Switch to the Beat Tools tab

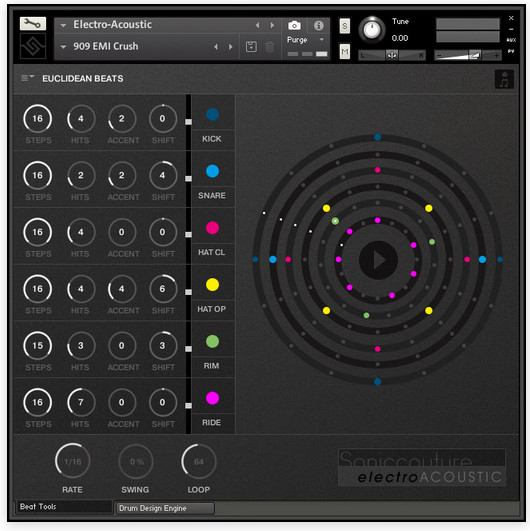[64, 507]
